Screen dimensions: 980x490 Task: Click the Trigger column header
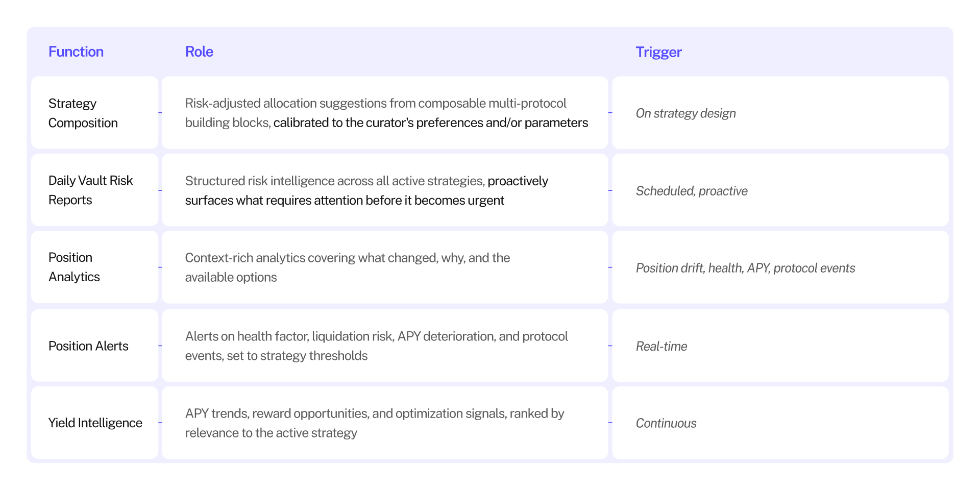pyautogui.click(x=658, y=52)
